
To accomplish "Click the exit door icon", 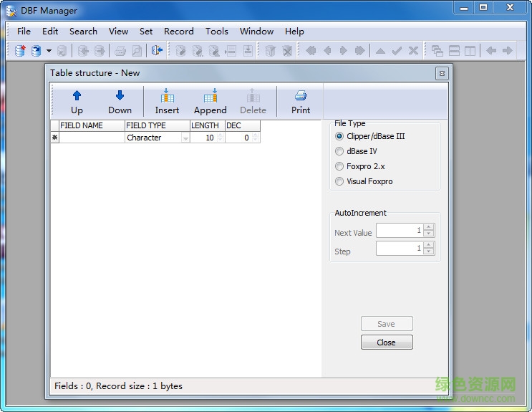I will click(157, 51).
